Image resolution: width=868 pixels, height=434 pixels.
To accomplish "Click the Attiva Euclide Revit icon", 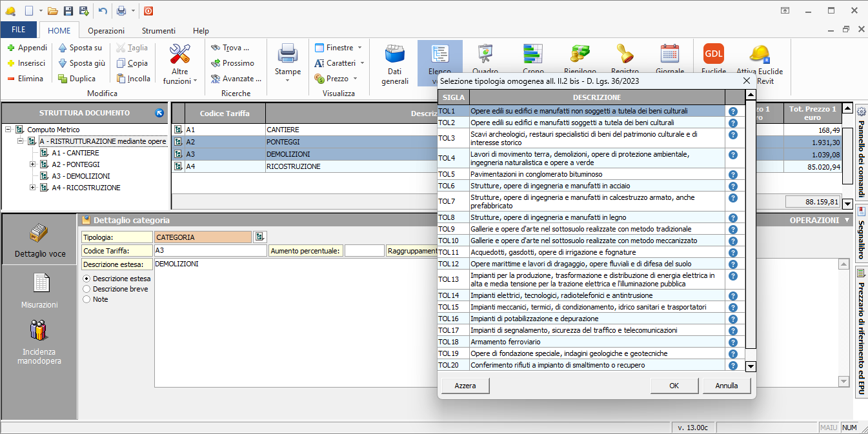I will coord(760,54).
